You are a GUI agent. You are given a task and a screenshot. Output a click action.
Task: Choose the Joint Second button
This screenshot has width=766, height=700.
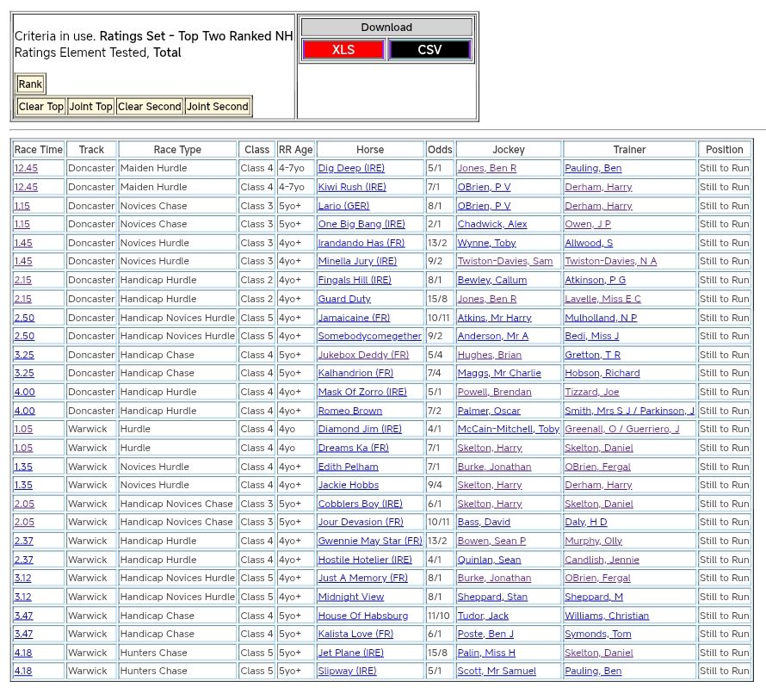click(218, 107)
